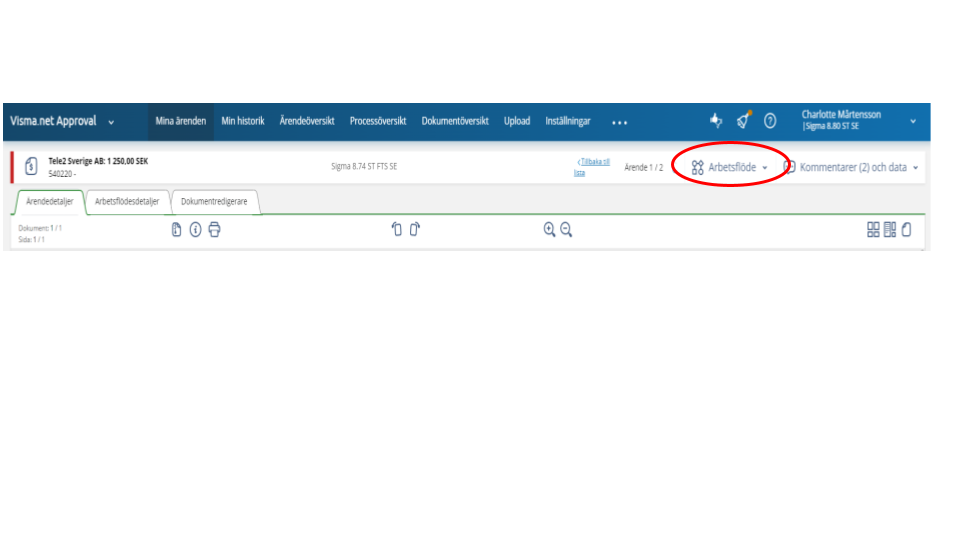
Task: Open the help question mark icon
Action: 770,121
